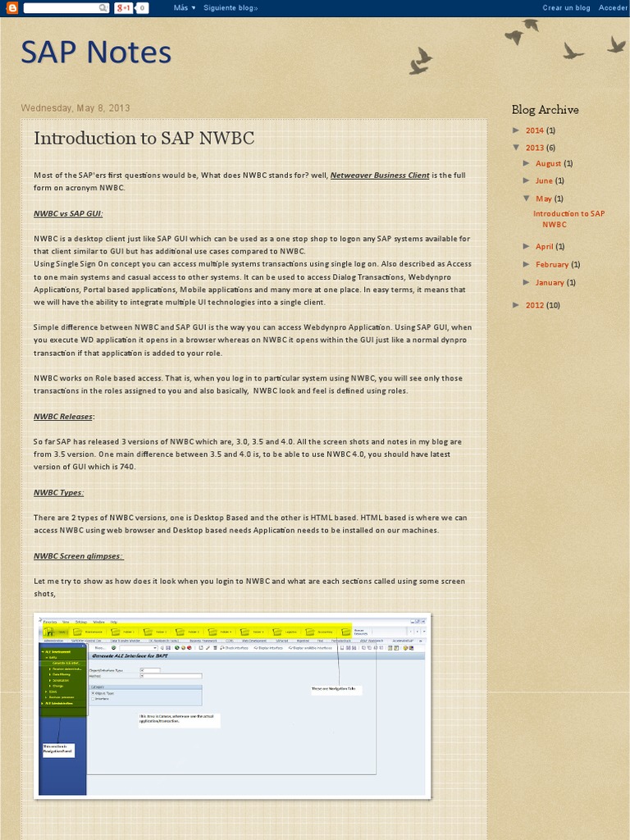The image size is (630, 840).
Task: Collapse the 2013 archive triangle
Action: 517,148
